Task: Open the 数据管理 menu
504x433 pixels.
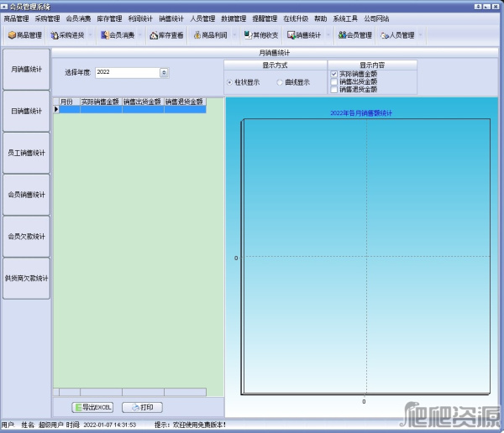Action: [x=234, y=18]
